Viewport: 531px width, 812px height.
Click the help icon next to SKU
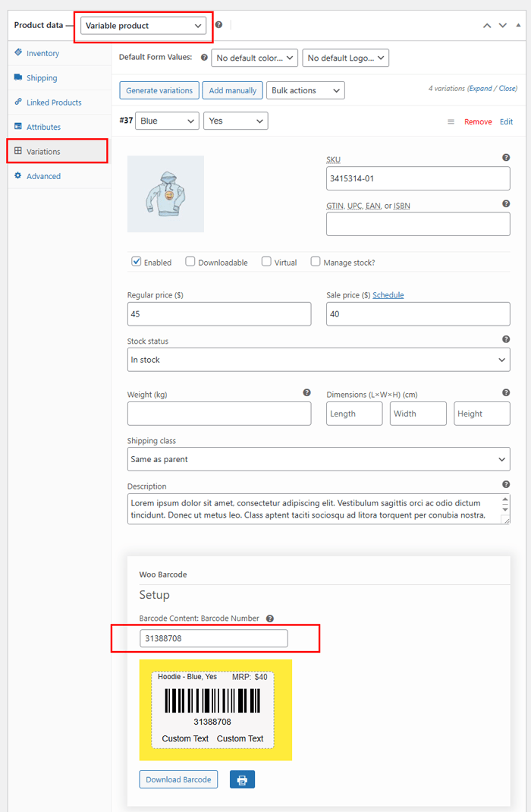(506, 158)
